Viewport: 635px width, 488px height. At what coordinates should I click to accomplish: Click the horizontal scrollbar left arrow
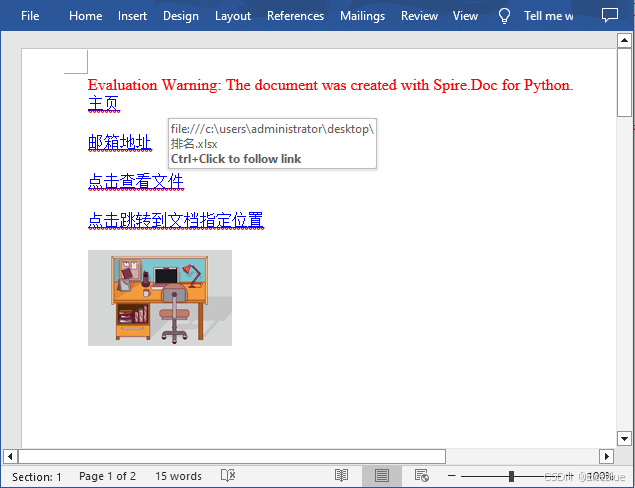10,456
